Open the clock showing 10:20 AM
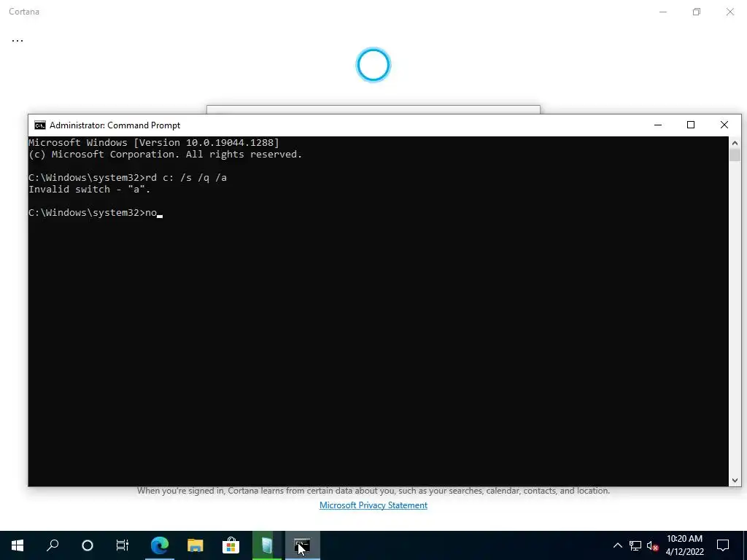This screenshot has height=560, width=747. pyautogui.click(x=684, y=545)
